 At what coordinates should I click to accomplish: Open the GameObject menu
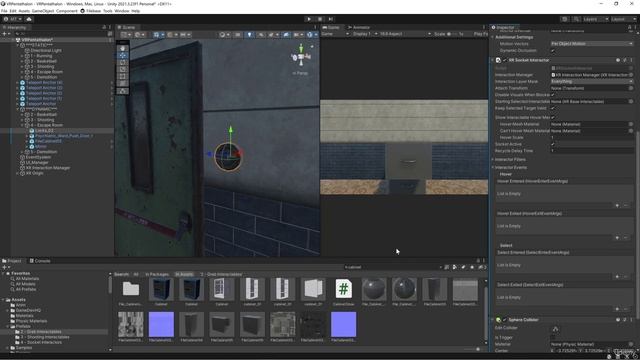pos(43,11)
